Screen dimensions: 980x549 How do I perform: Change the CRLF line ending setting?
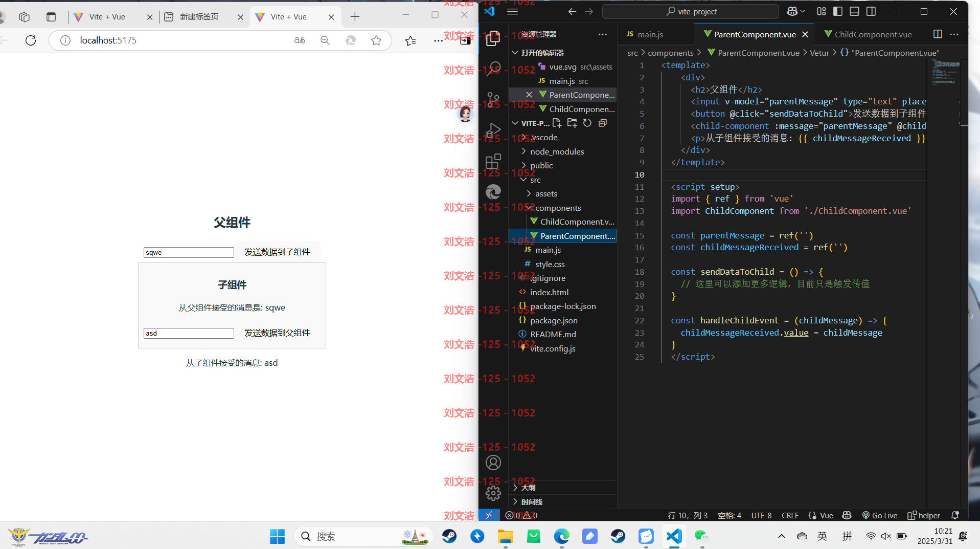pos(790,515)
